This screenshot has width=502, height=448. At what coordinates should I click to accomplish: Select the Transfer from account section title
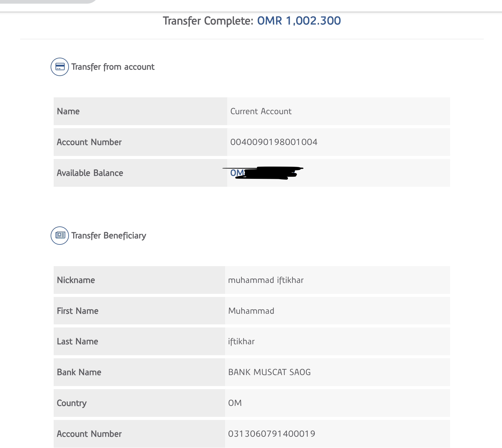(x=113, y=67)
